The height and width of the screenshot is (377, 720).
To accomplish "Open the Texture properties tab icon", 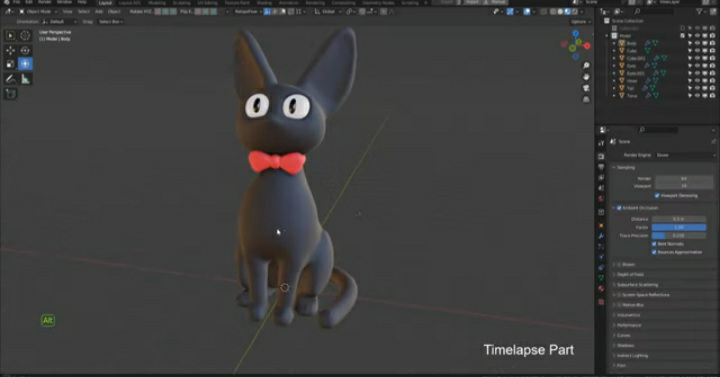I will pos(601,302).
